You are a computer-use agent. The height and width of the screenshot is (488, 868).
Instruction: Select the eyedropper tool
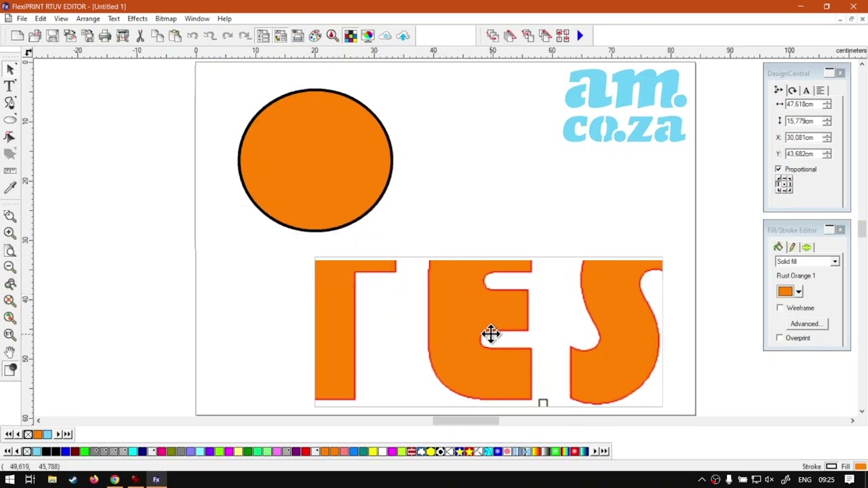[10, 188]
